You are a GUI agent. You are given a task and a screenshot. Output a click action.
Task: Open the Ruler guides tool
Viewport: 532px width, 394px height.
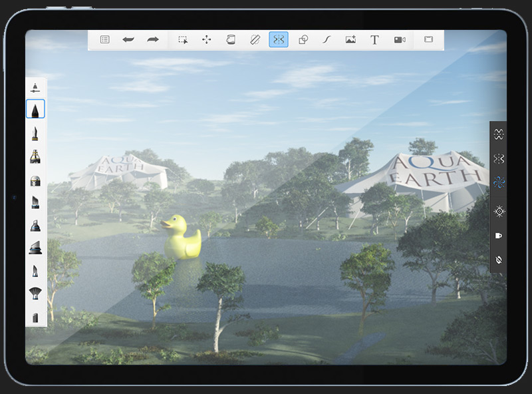point(254,40)
